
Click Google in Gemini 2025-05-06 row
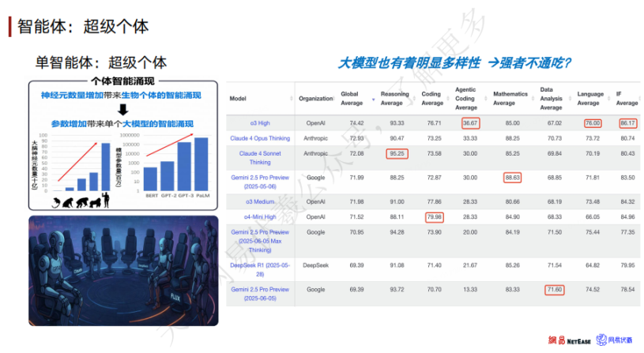[x=315, y=178]
